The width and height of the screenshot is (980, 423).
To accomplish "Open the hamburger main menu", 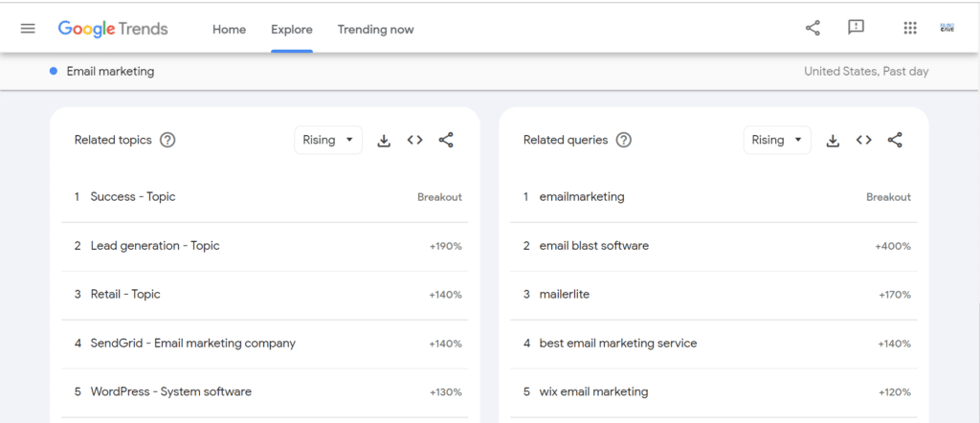I will point(28,29).
